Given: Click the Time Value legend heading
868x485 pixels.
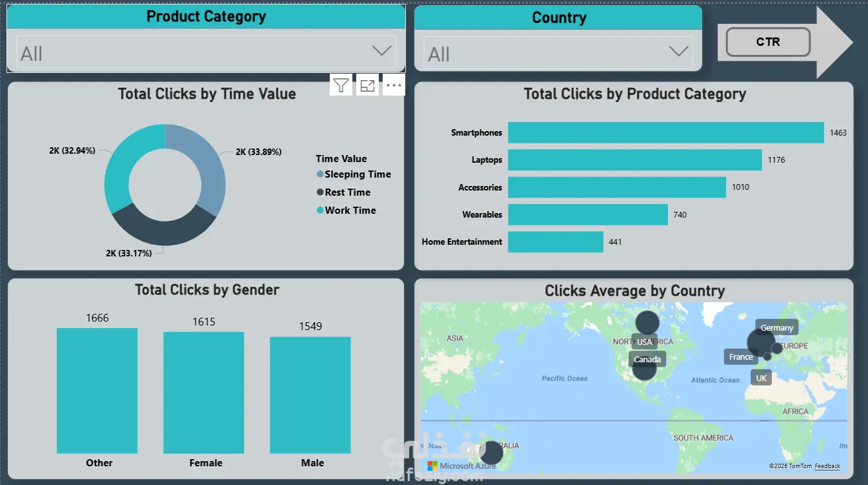Looking at the screenshot, I should click(341, 159).
